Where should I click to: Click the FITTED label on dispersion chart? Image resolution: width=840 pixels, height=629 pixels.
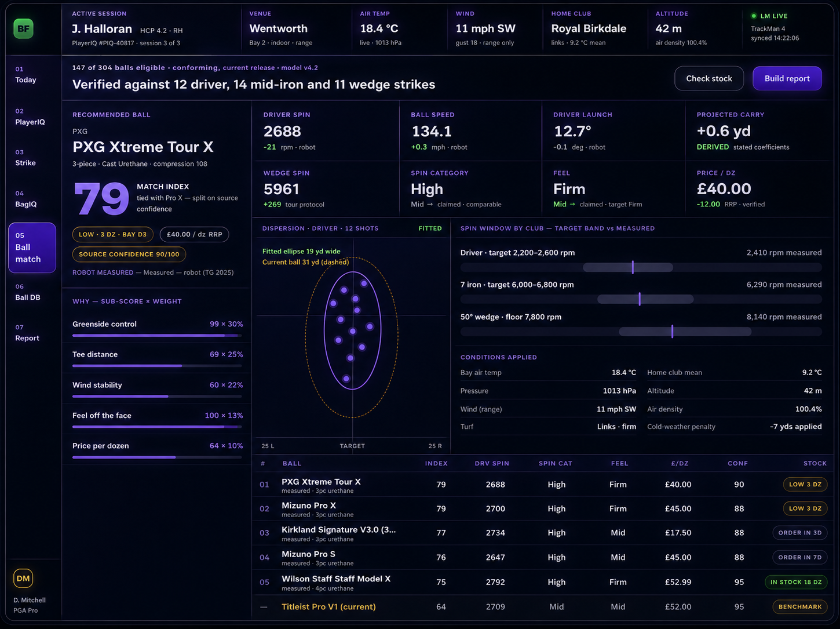tap(430, 228)
